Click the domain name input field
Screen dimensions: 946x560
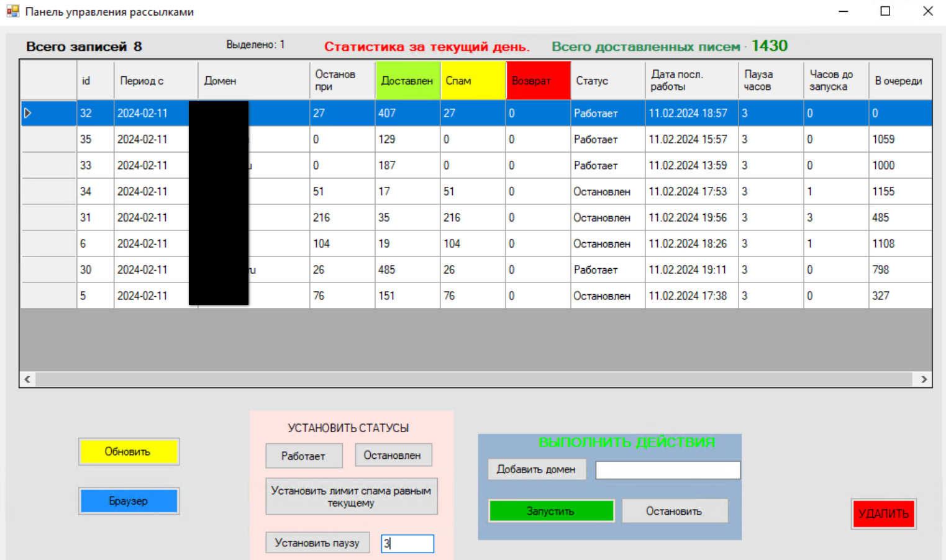tap(667, 469)
